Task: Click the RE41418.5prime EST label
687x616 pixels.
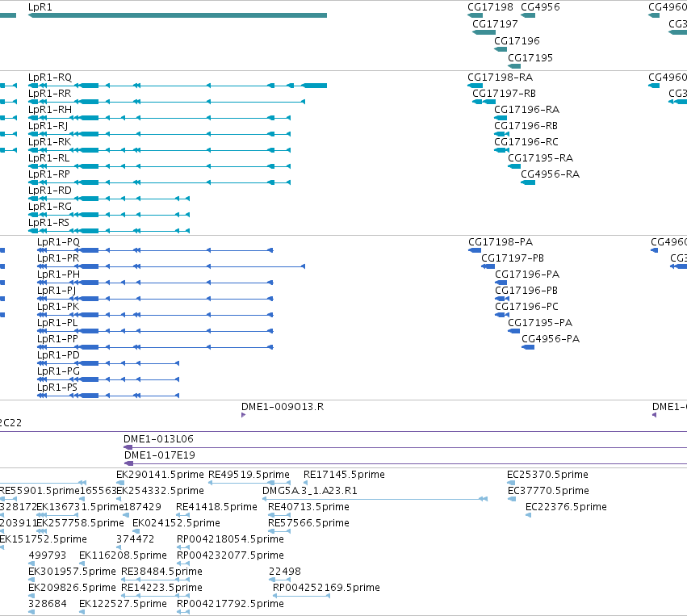Action: 216,507
